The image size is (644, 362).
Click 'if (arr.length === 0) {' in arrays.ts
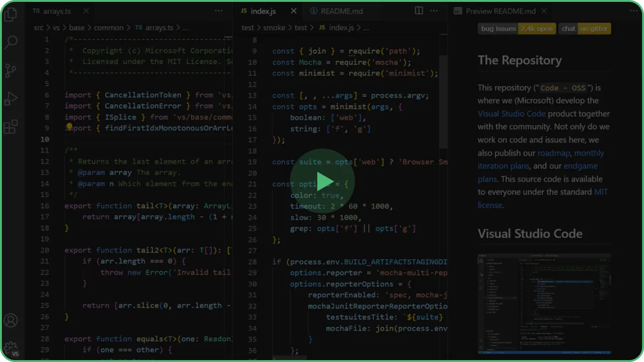click(134, 261)
